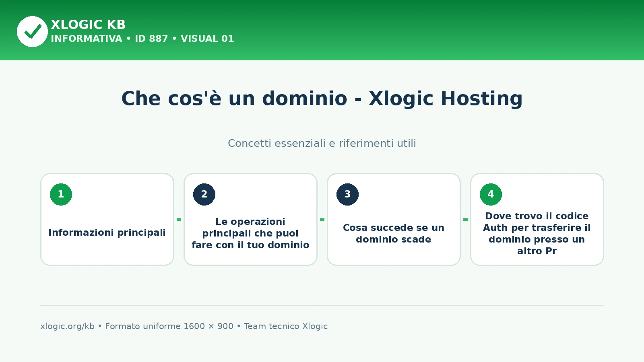Open the 'Le operazioni principali' card
The image size is (644, 362).
point(250,219)
